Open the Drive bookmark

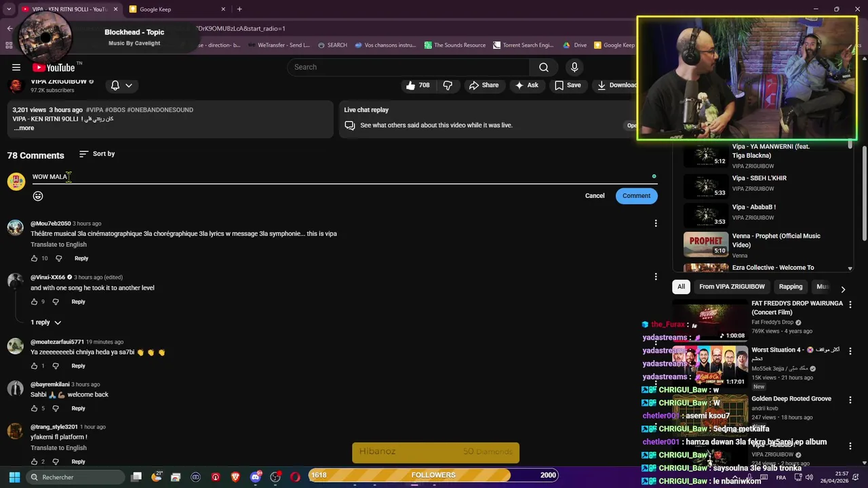pyautogui.click(x=575, y=45)
